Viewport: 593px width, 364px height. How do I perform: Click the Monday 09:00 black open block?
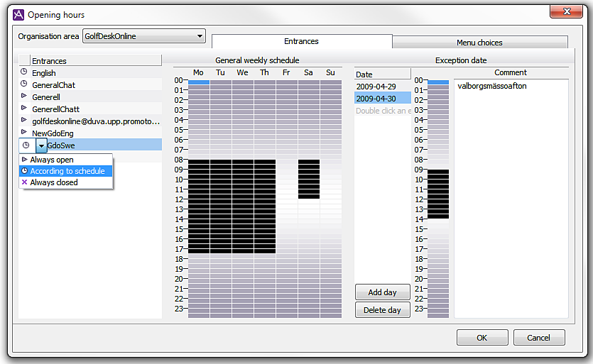[x=199, y=172]
